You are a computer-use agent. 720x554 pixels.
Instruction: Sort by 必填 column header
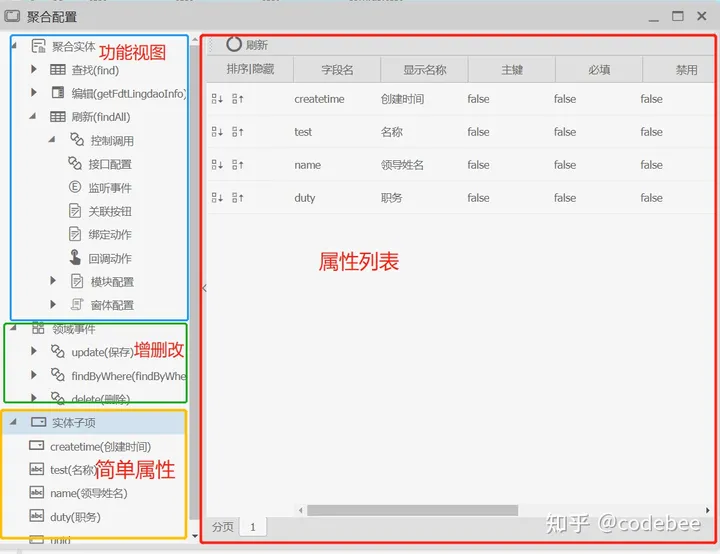click(x=599, y=70)
